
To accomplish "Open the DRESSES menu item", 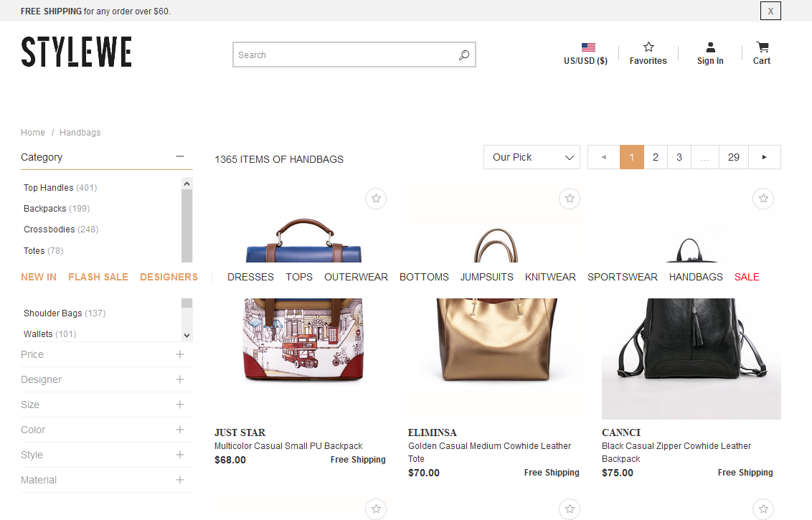I will 250,277.
